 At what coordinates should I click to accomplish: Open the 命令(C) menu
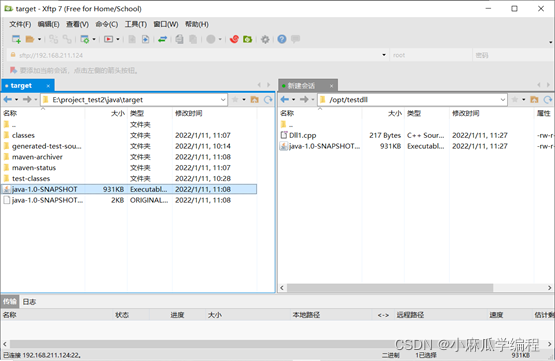coord(107,24)
